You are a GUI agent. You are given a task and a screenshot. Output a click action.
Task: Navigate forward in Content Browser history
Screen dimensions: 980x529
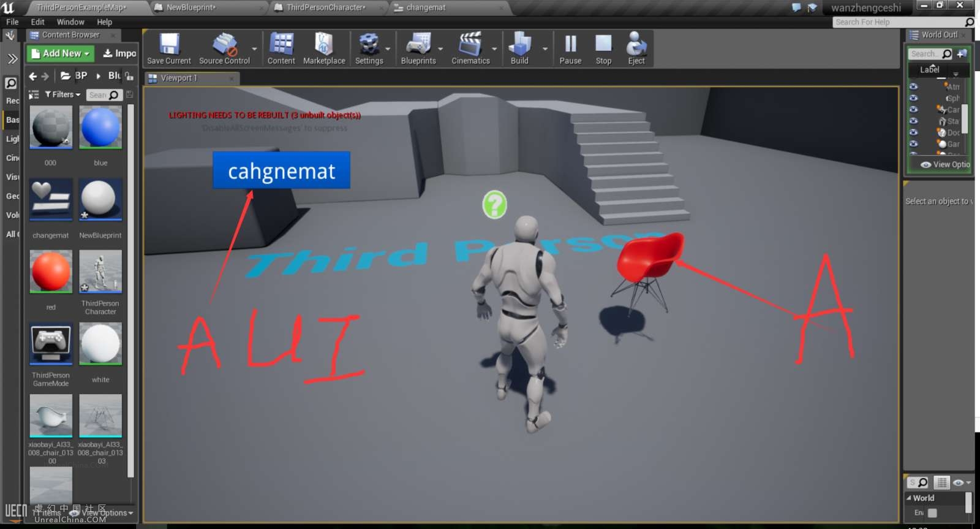[x=45, y=76]
